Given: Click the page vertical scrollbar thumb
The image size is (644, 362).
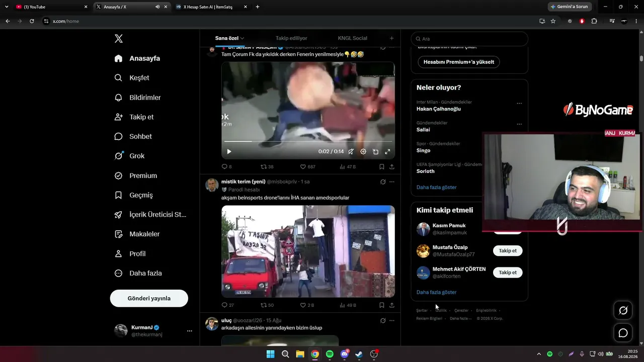Looking at the screenshot, I should tap(641, 58).
